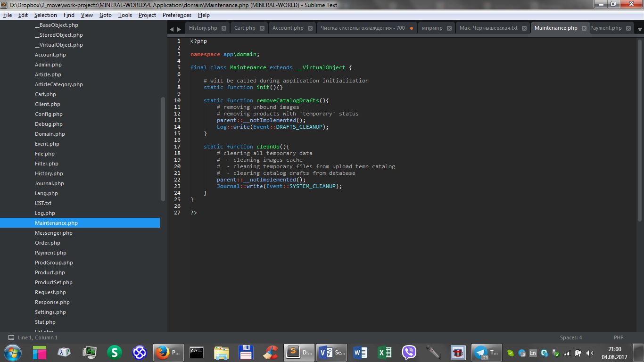Open the Selection menu

(45, 15)
